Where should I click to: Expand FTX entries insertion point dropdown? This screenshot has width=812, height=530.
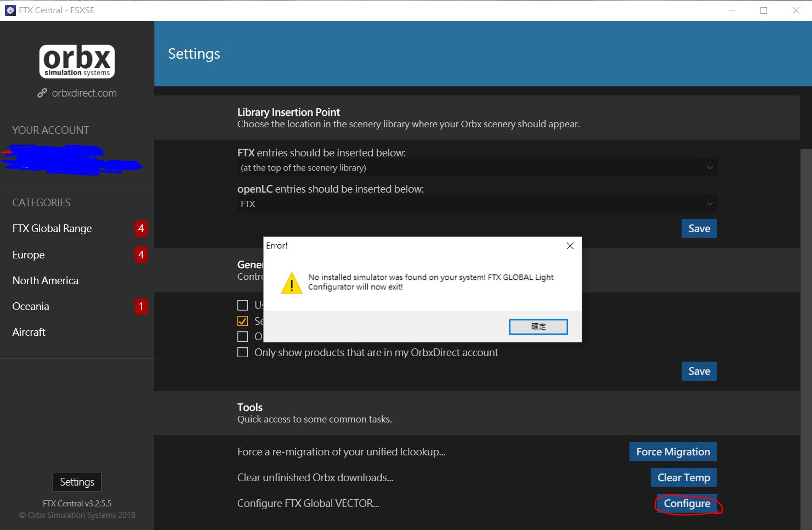tap(477, 167)
